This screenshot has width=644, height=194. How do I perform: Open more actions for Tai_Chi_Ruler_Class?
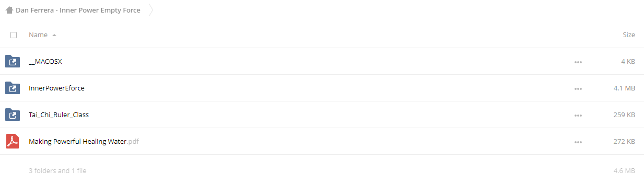coord(578,115)
